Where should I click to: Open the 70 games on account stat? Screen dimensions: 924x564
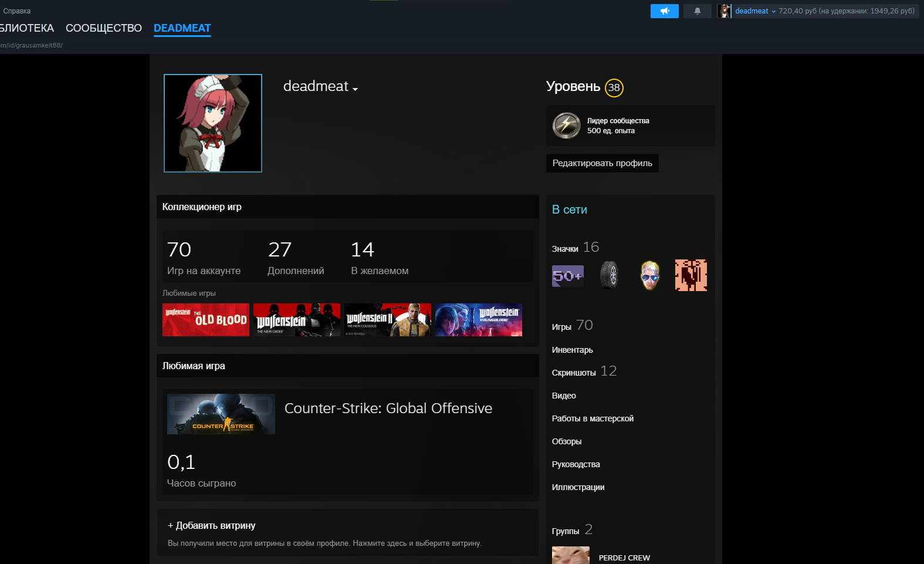click(204, 258)
